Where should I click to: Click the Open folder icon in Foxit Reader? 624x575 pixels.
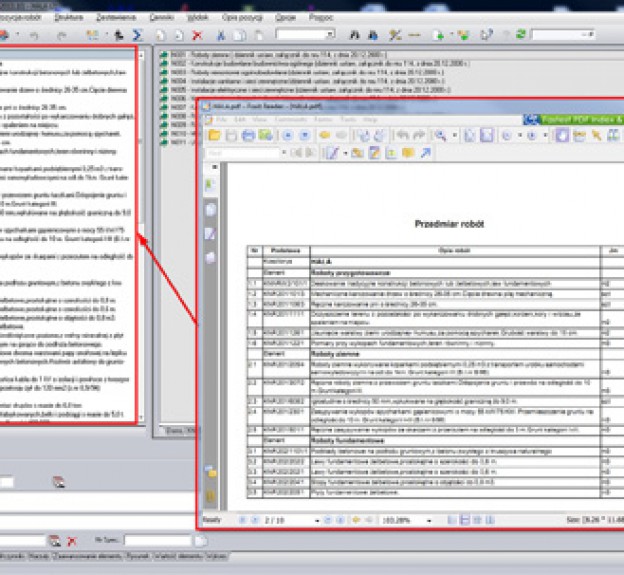pyautogui.click(x=214, y=135)
